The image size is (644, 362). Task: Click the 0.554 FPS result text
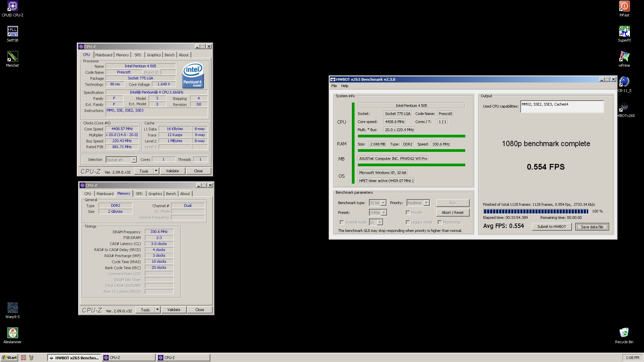point(546,167)
